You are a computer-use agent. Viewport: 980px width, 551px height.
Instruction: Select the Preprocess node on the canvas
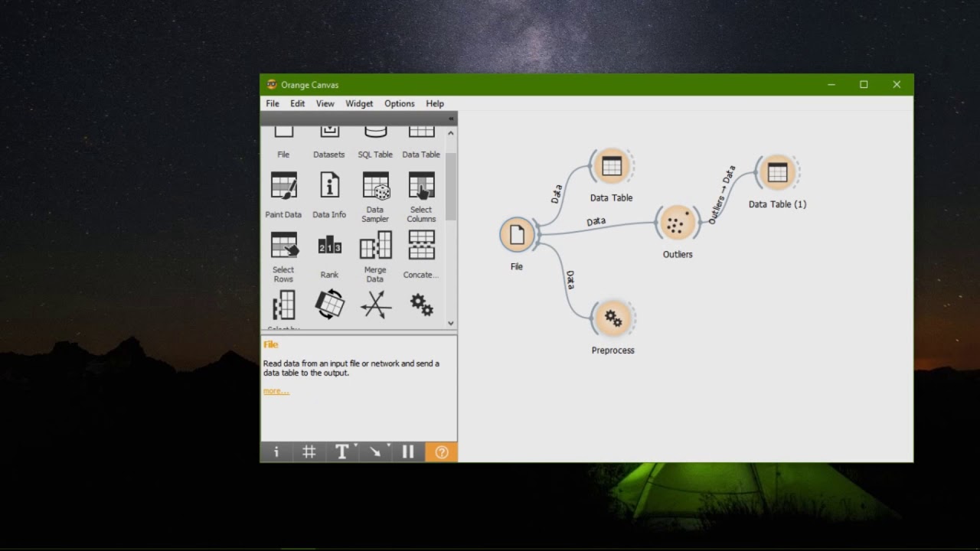[x=612, y=318]
